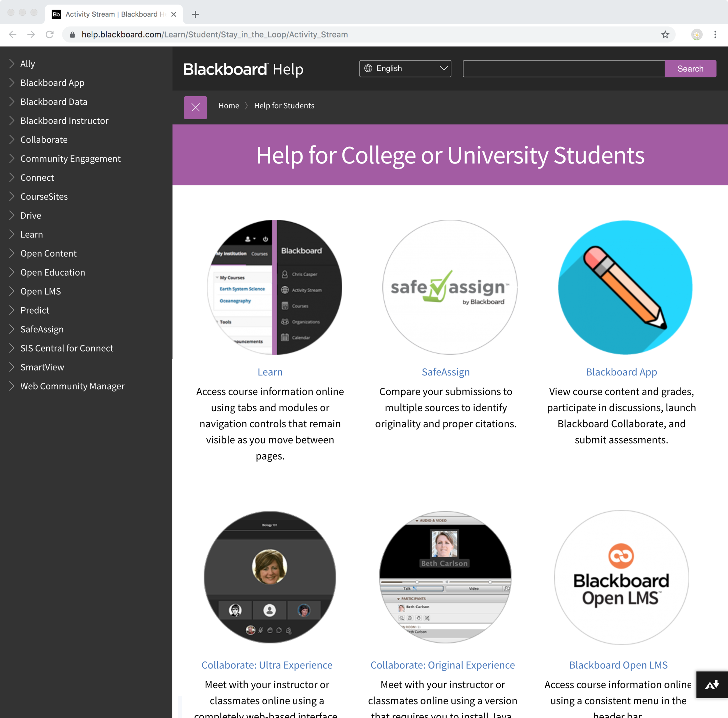This screenshot has height=718, width=728.
Task: Click the Home breadcrumb link
Action: pyautogui.click(x=229, y=106)
